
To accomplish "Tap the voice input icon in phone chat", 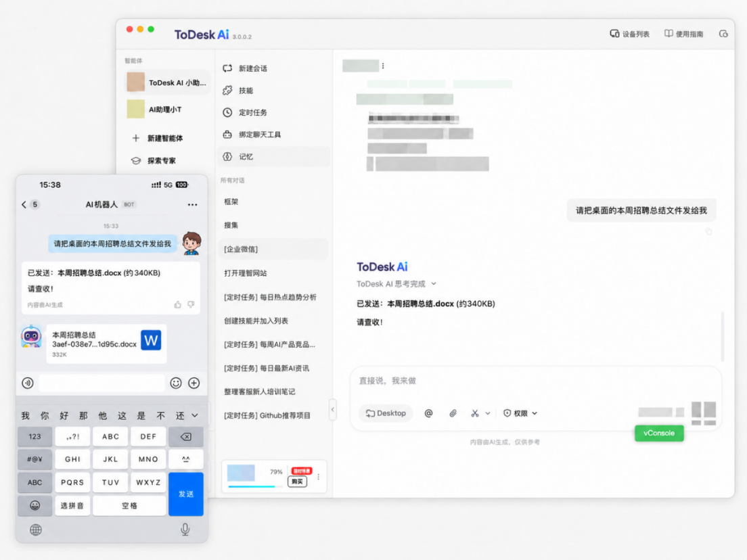I will click(x=28, y=383).
